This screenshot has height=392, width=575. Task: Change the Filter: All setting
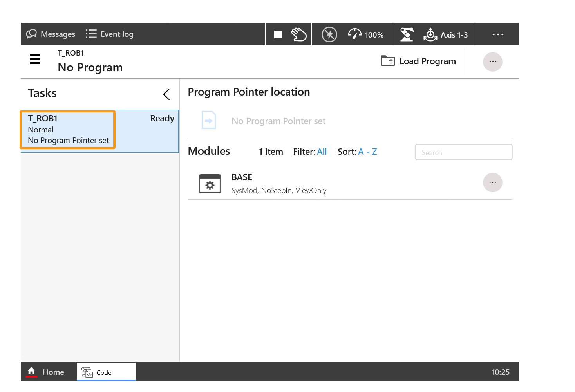tap(322, 152)
